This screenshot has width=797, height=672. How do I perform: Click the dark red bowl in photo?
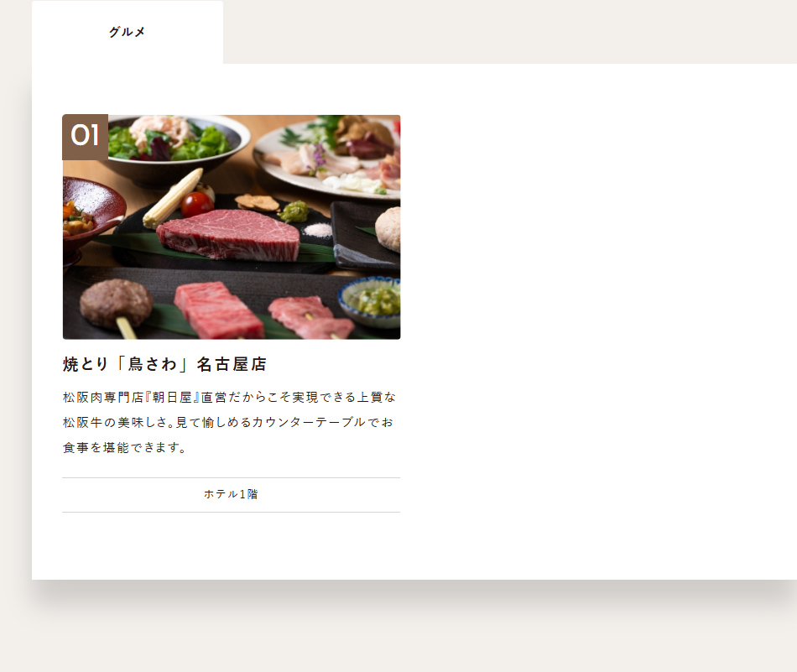92,212
